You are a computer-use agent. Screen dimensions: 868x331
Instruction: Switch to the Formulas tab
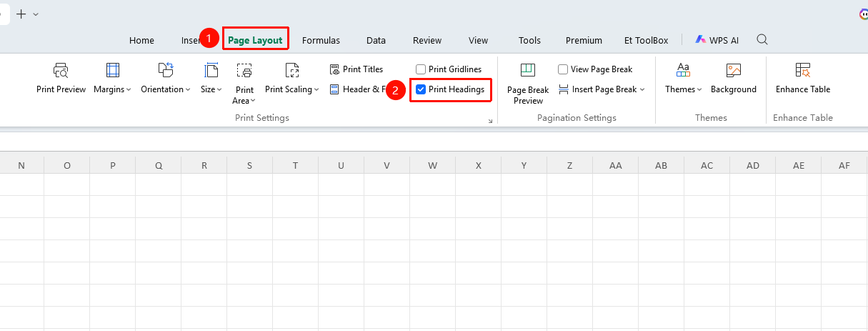pos(321,40)
